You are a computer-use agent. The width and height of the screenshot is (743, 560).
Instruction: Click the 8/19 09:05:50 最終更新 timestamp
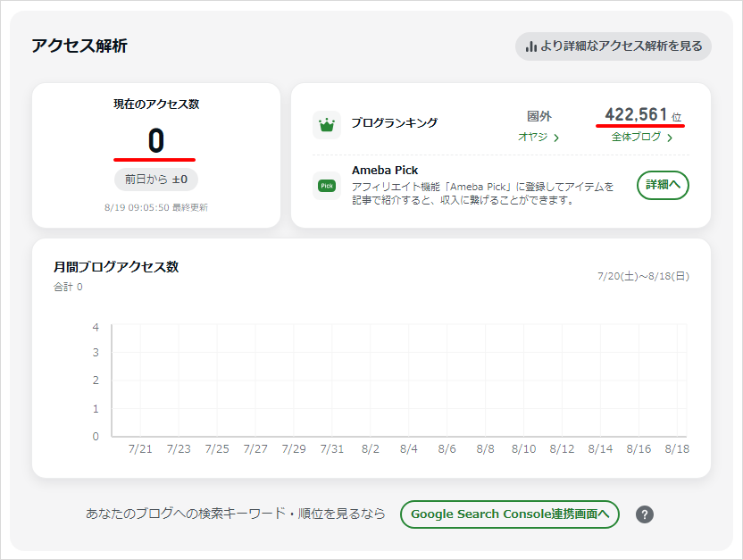tap(156, 207)
